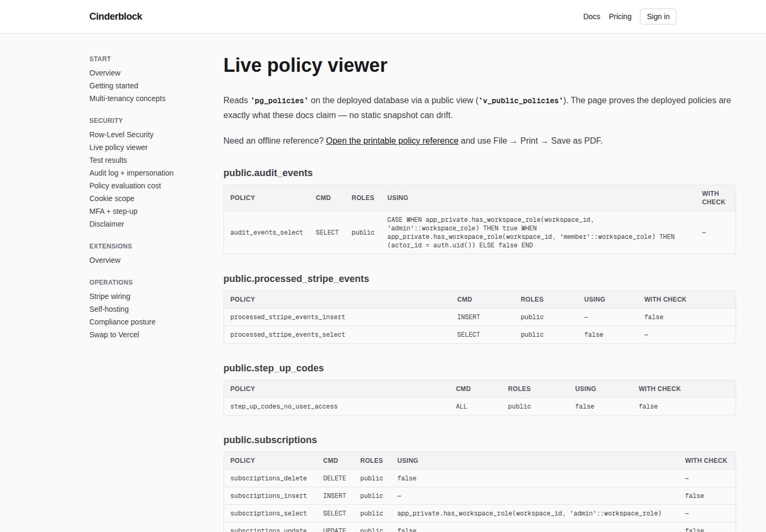The height and width of the screenshot is (532, 766).
Task: Click the public.subscriptions heading
Action: (x=270, y=440)
